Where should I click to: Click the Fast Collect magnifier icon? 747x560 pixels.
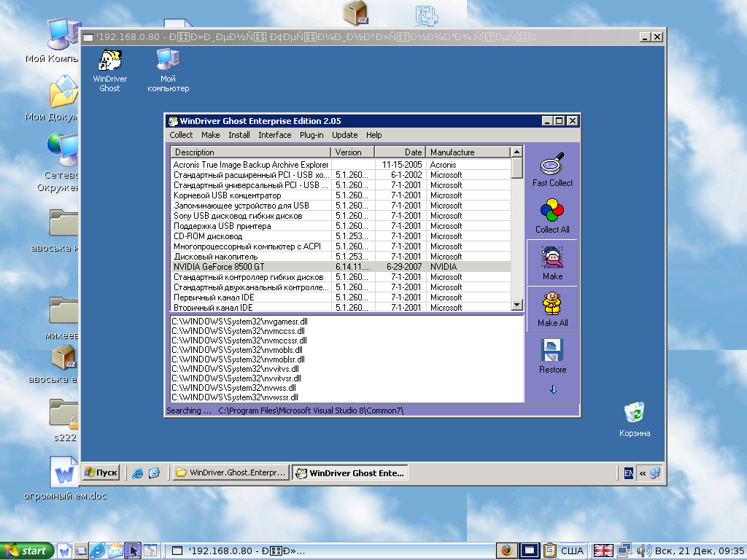click(552, 164)
